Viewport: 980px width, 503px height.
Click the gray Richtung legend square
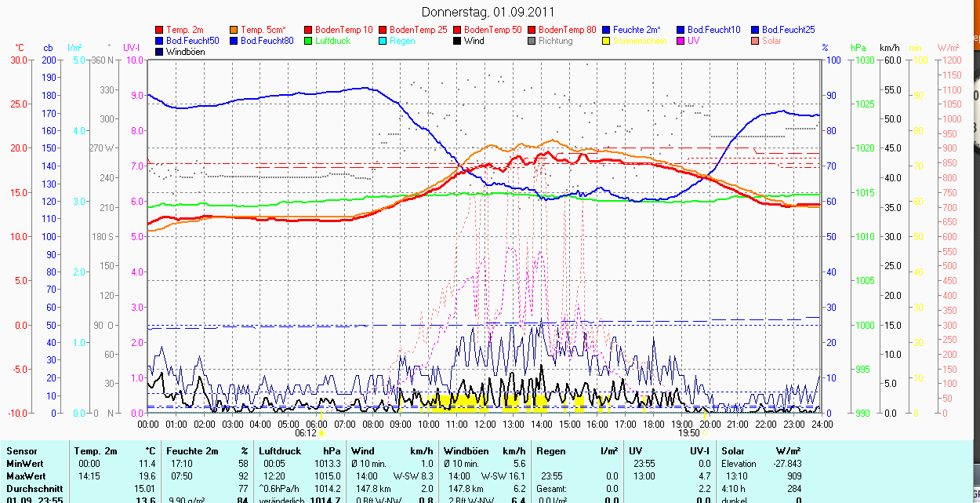(532, 41)
